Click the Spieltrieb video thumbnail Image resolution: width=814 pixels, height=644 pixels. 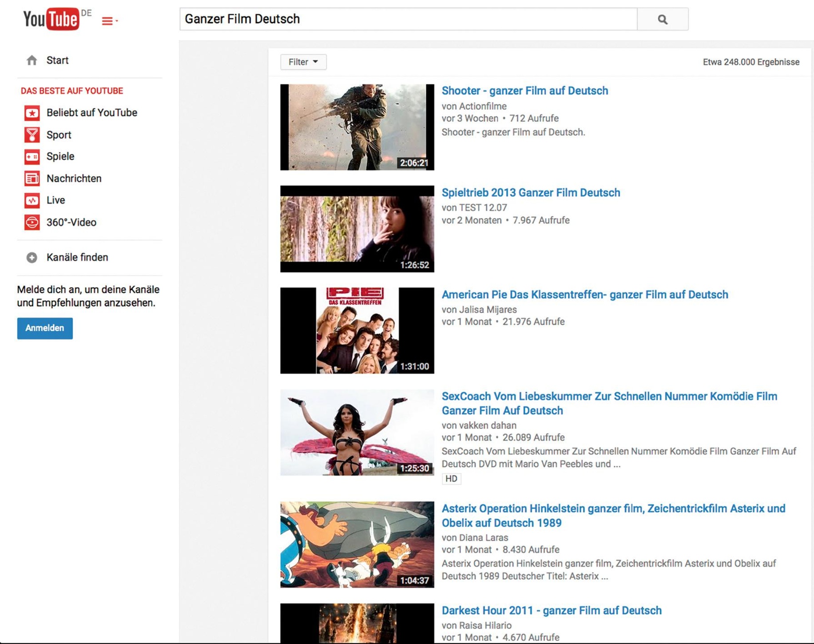click(357, 229)
